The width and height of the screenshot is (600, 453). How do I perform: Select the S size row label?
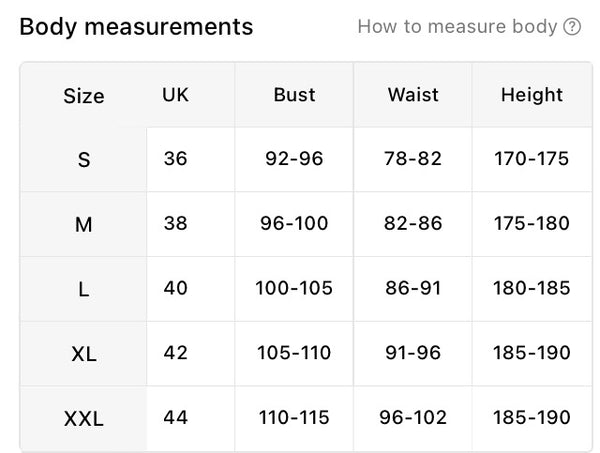coord(84,160)
